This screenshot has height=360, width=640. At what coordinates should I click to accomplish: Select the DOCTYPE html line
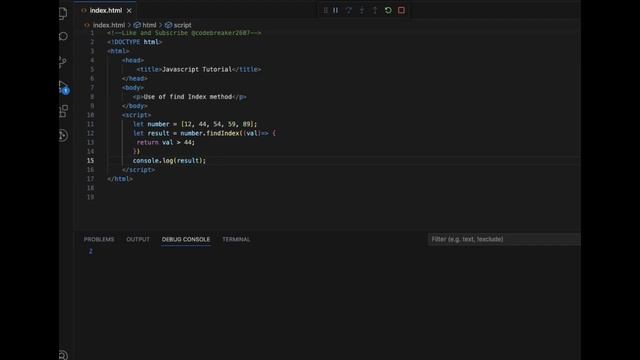coord(135,42)
